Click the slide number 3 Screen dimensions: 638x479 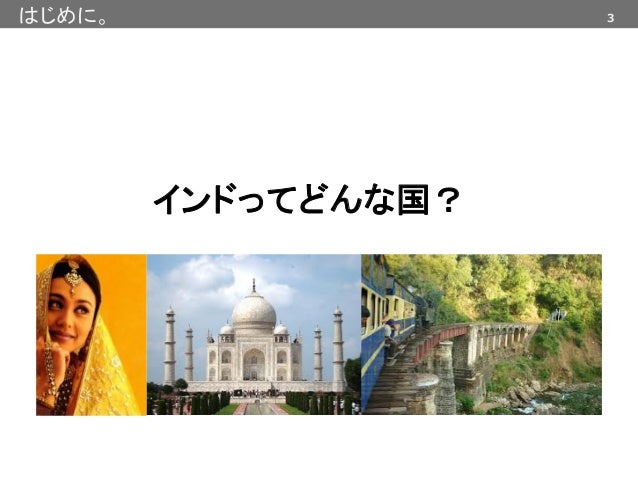pyautogui.click(x=610, y=18)
